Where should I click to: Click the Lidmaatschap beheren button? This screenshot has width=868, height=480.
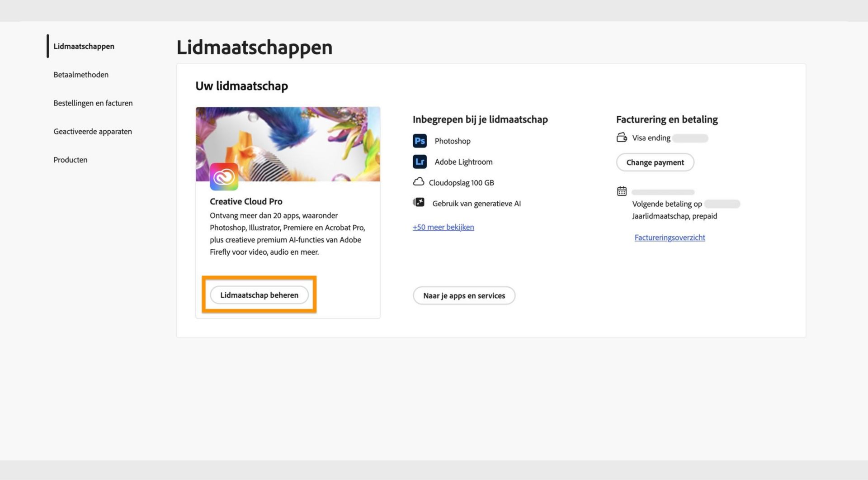click(x=259, y=295)
